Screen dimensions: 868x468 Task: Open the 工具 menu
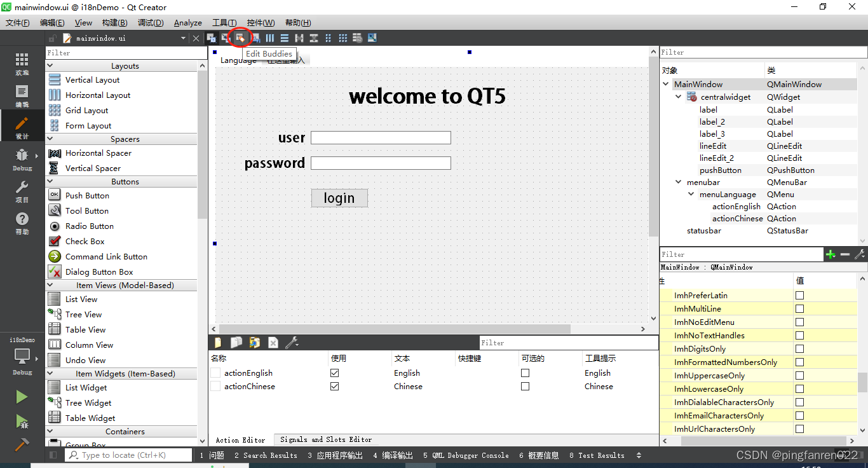[224, 22]
